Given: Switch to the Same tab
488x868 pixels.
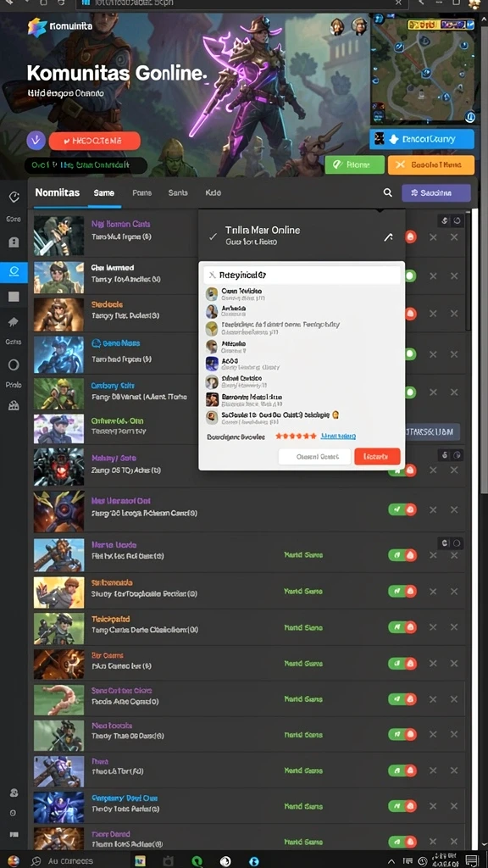Looking at the screenshot, I should point(104,192).
